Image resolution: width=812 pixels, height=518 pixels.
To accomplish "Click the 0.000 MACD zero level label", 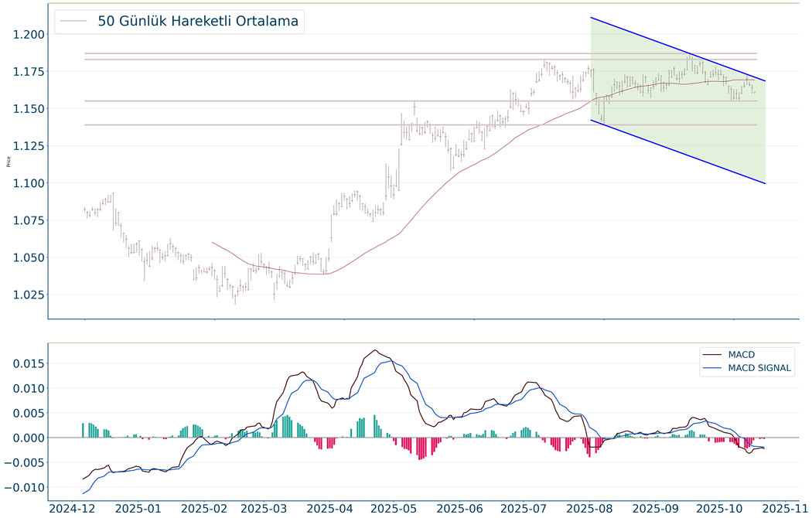I will click(24, 438).
